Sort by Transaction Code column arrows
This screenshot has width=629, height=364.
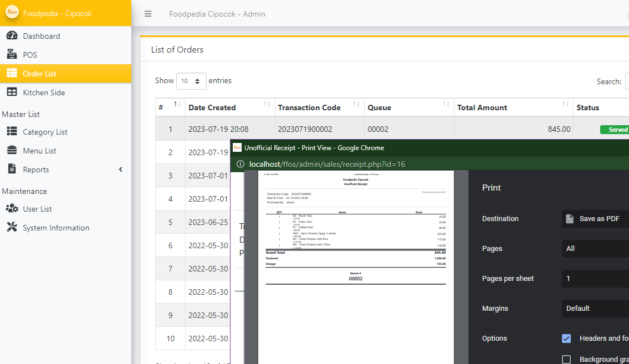[356, 104]
